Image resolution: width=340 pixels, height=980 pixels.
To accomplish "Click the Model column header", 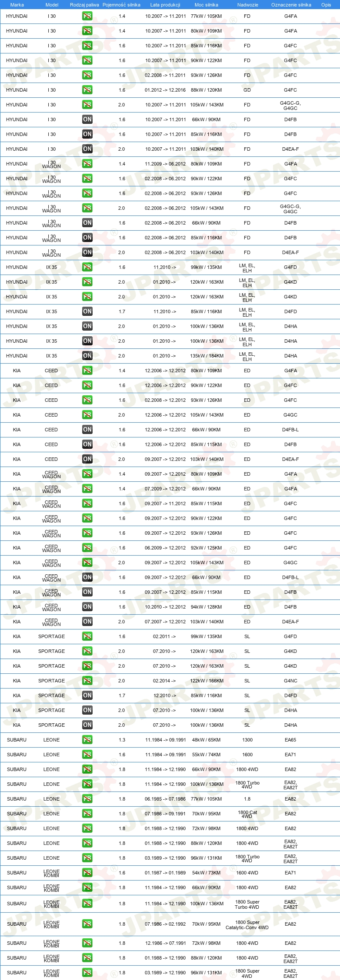I will click(x=52, y=5).
